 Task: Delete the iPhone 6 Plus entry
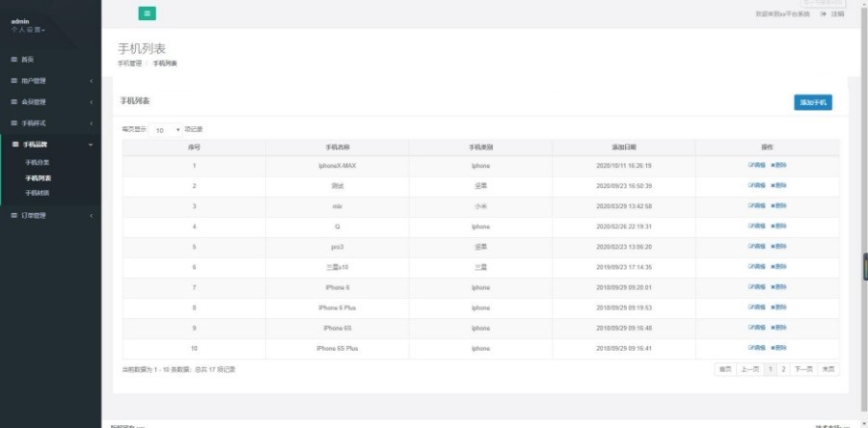(778, 307)
